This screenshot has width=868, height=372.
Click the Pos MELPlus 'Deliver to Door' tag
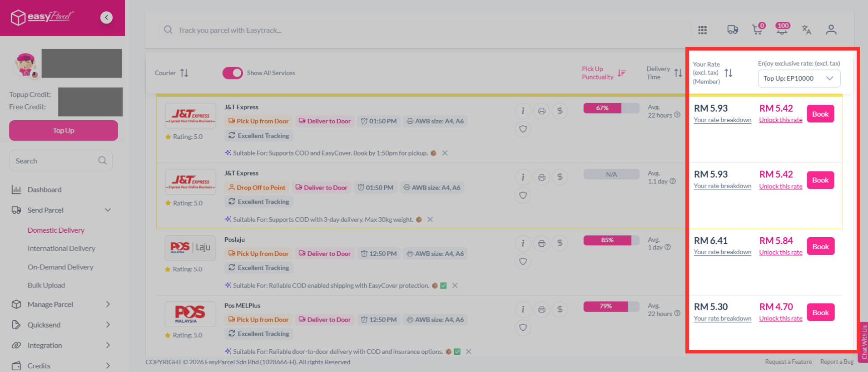coord(325,320)
